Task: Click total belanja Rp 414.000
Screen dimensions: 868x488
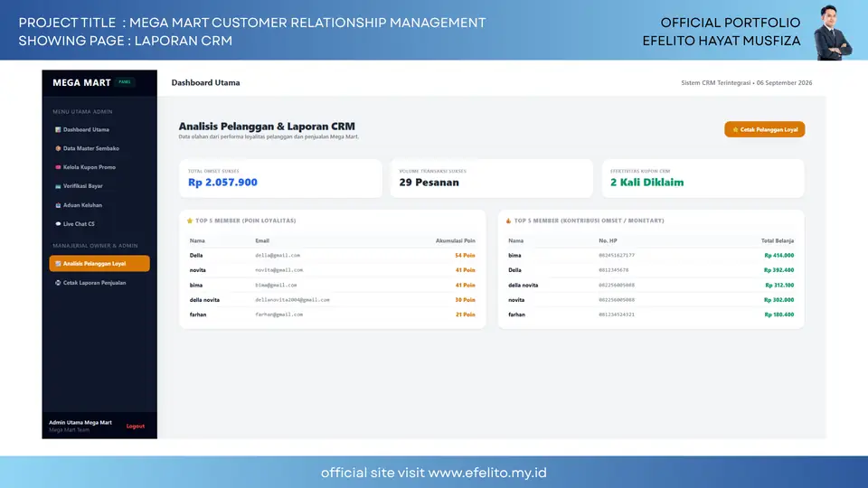Action: 778,256
